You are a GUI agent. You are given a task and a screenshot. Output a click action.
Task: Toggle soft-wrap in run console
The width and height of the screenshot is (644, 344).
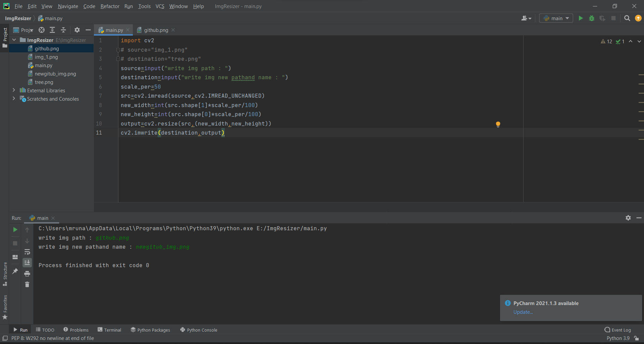(27, 252)
